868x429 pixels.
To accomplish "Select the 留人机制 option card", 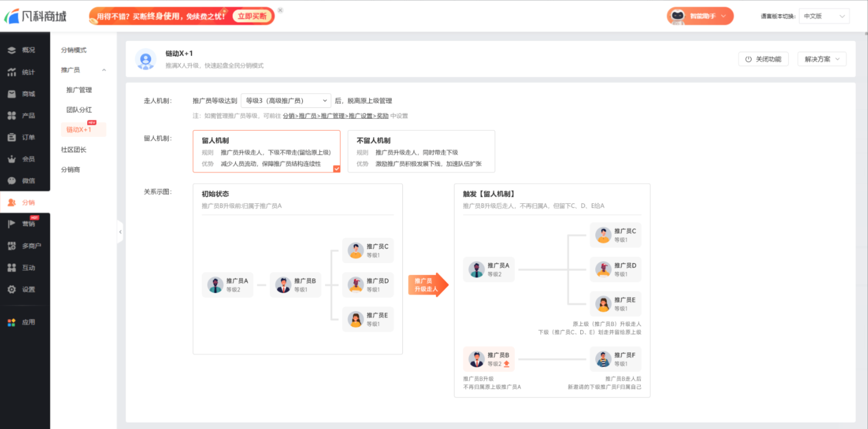I will click(267, 151).
